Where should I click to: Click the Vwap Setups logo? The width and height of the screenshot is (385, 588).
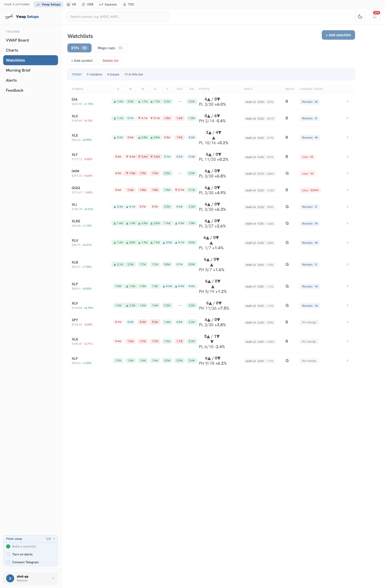[22, 17]
